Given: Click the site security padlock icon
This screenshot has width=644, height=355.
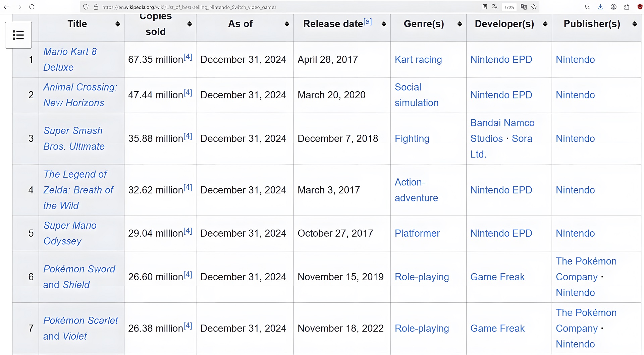Looking at the screenshot, I should point(96,7).
